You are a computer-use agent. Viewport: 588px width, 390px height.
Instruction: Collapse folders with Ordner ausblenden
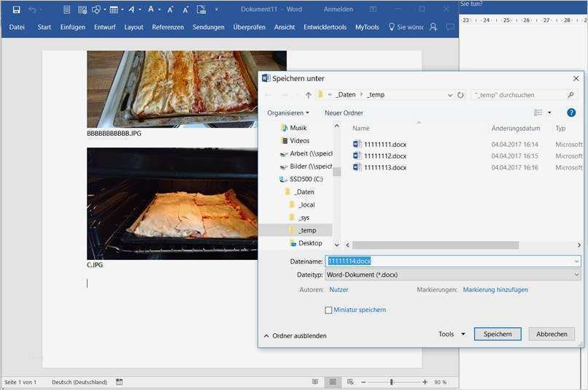pos(295,336)
